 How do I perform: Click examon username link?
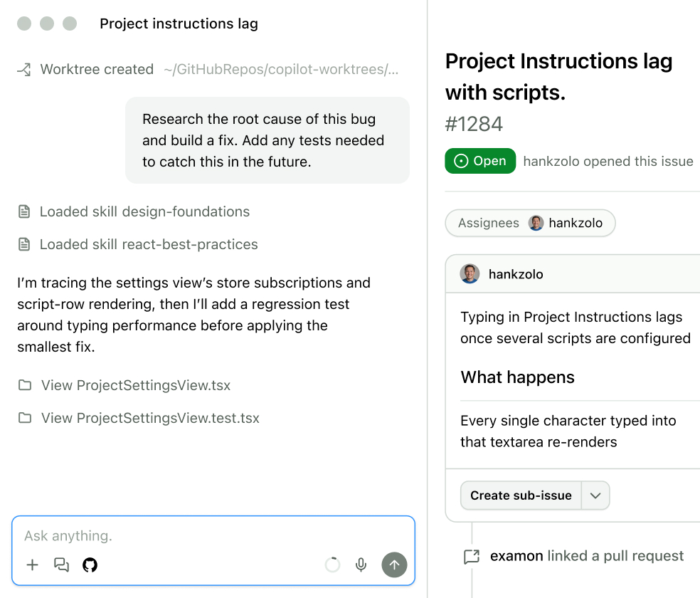tap(516, 556)
